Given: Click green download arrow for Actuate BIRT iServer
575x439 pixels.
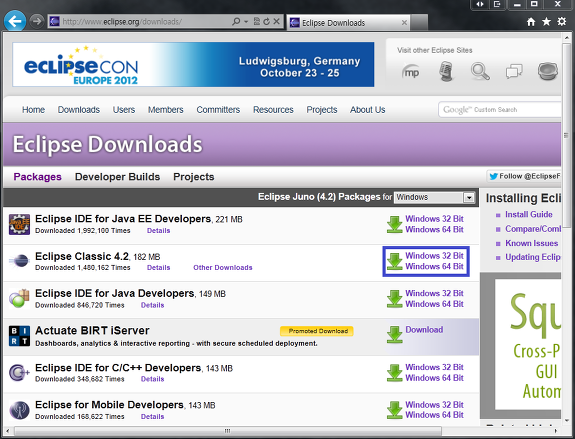Looking at the screenshot, I should tap(395, 334).
